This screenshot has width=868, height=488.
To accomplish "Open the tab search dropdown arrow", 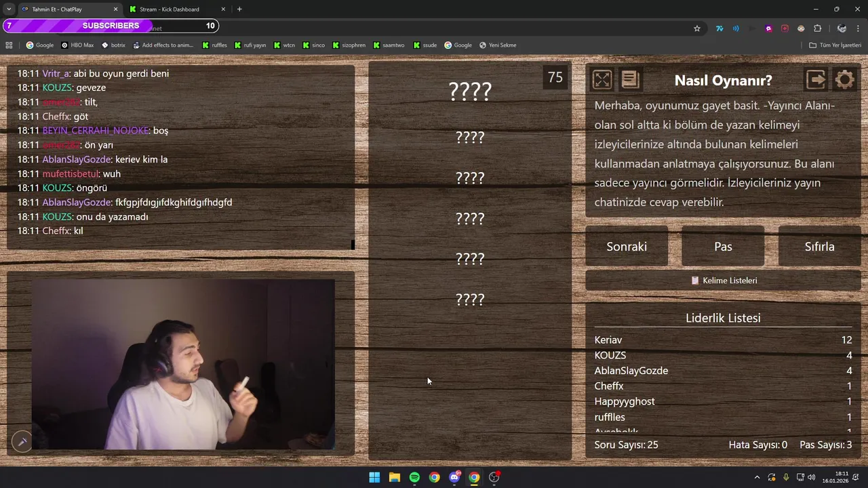I will [x=8, y=9].
